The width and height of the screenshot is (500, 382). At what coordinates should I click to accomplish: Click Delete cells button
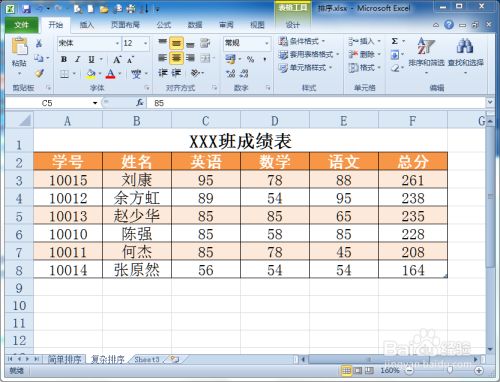coord(364,54)
